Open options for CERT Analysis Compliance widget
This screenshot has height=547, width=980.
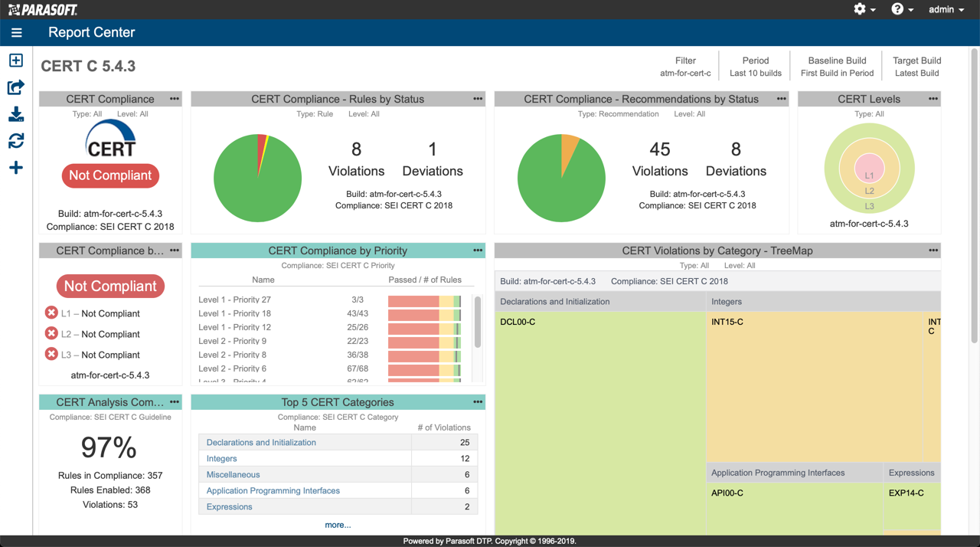175,402
